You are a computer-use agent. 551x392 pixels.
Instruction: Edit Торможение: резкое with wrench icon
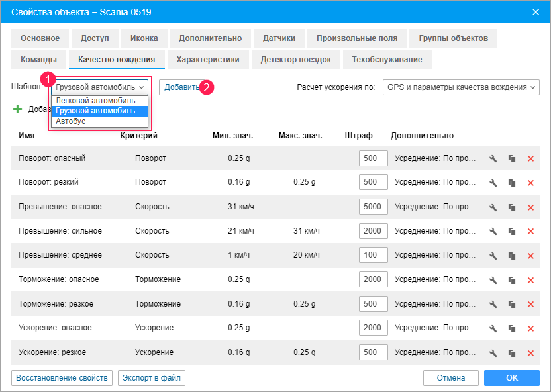click(493, 304)
